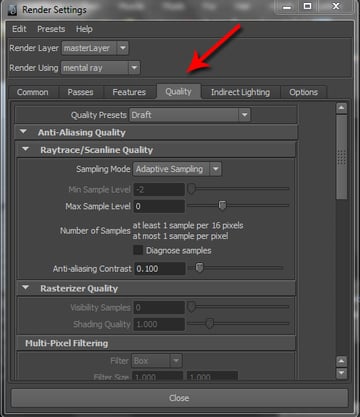
Task: Open the Render Using mental ray dropdown
Action: [x=100, y=68]
